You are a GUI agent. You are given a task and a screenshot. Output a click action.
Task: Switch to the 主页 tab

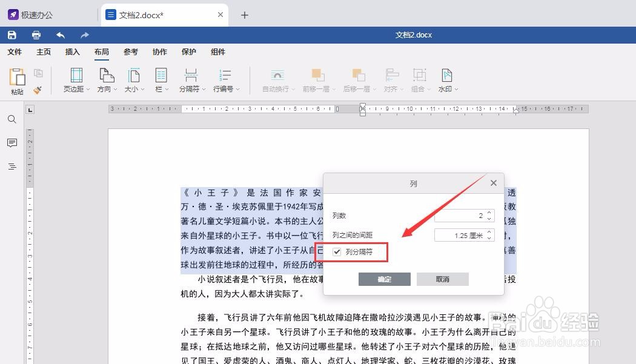tap(44, 52)
